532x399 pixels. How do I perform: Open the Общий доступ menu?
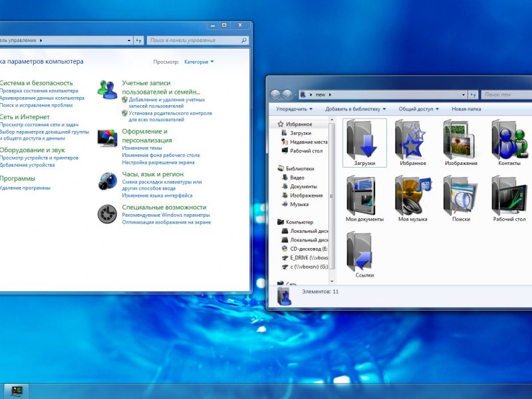click(419, 109)
